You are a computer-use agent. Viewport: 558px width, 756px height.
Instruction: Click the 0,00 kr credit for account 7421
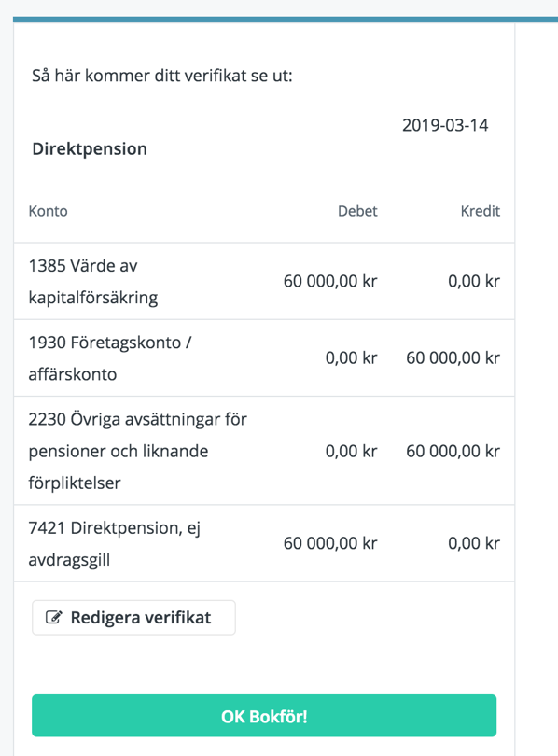(x=474, y=543)
